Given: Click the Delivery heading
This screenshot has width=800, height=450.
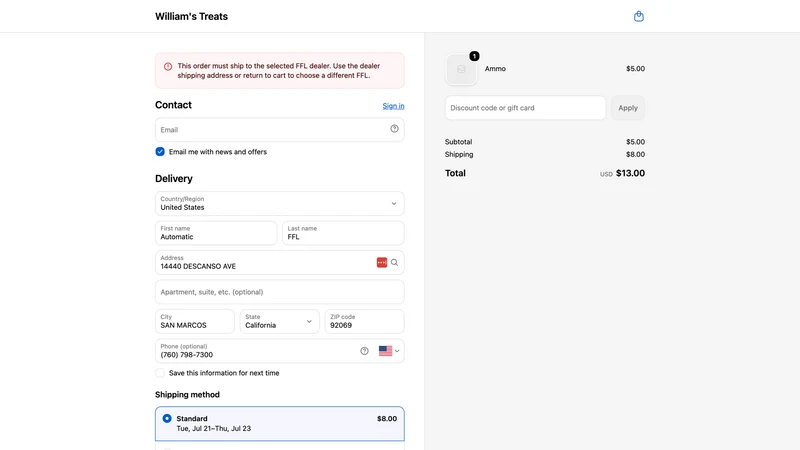Looking at the screenshot, I should (174, 179).
